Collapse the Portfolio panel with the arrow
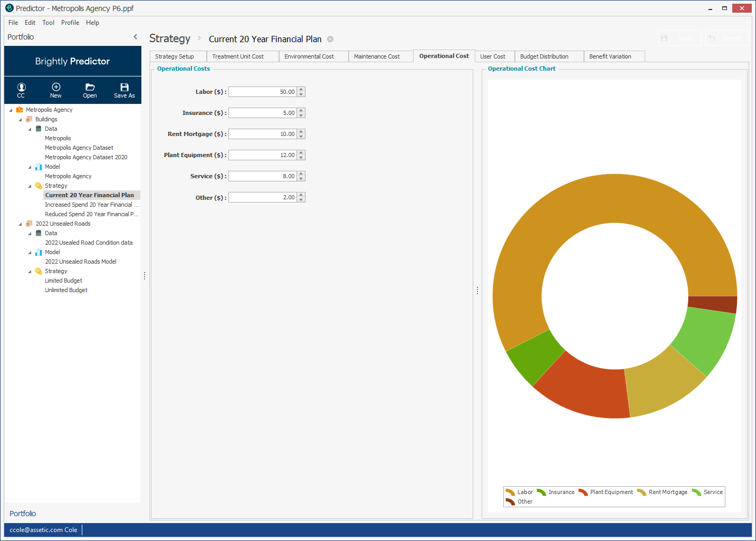The image size is (756, 541). click(x=136, y=37)
